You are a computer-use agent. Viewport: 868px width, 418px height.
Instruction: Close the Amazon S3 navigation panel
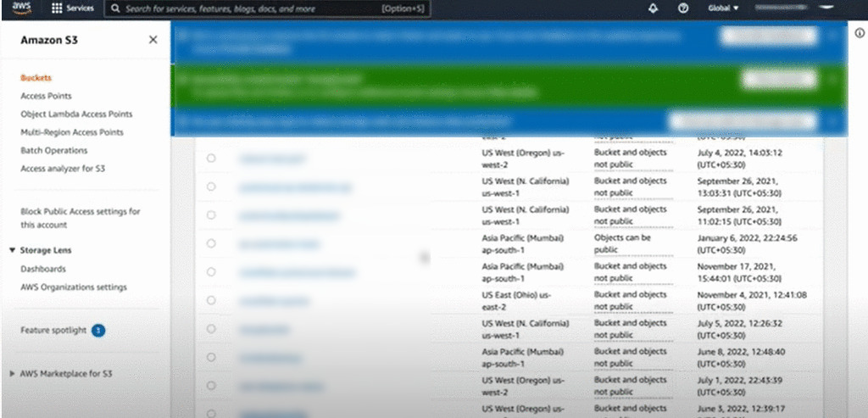(x=153, y=40)
